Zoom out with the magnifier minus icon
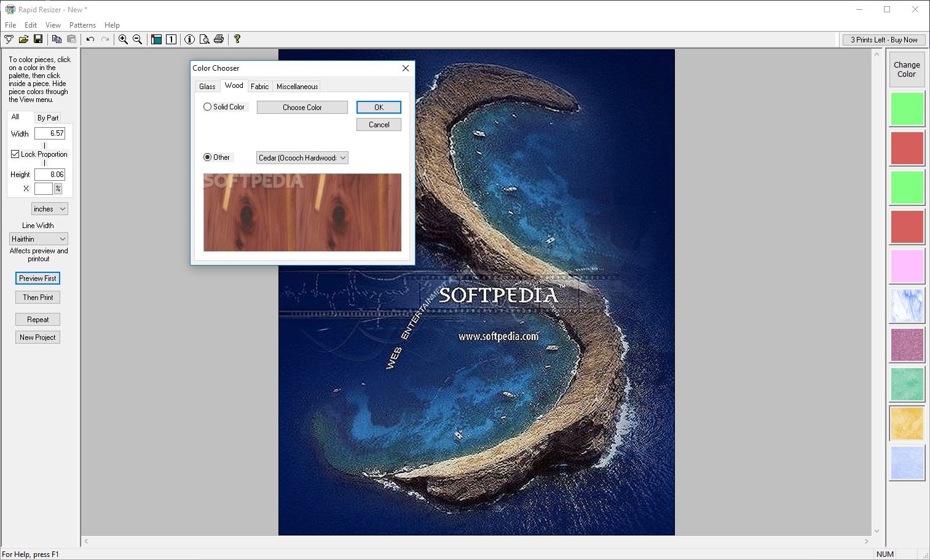Image resolution: width=930 pixels, height=560 pixels. click(x=138, y=39)
